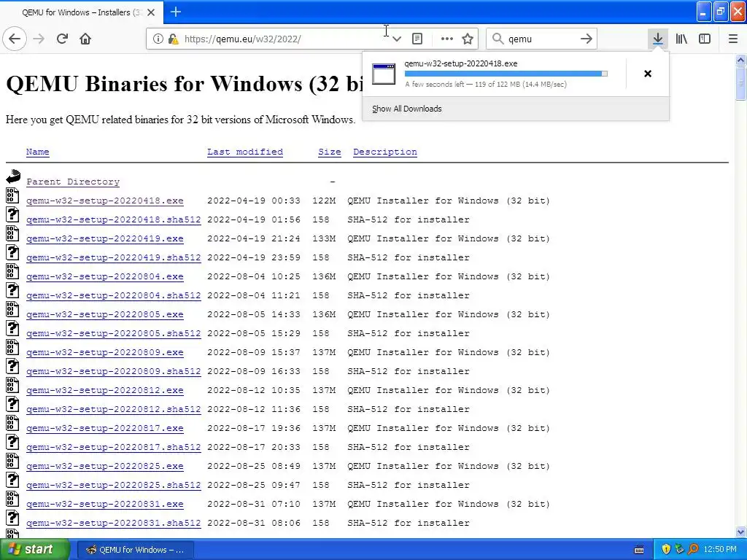Click into the qemu search box
Image resolution: width=747 pixels, height=560 pixels.
[x=541, y=39]
